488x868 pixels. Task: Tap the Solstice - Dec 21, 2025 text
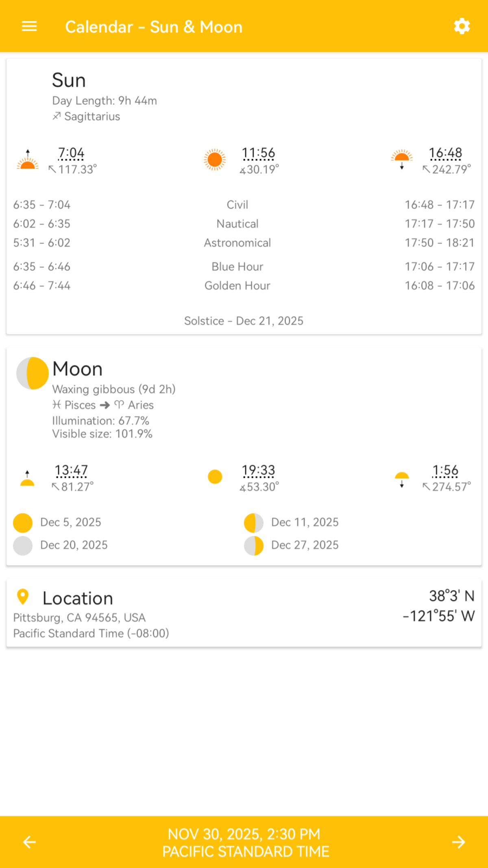pos(244,321)
